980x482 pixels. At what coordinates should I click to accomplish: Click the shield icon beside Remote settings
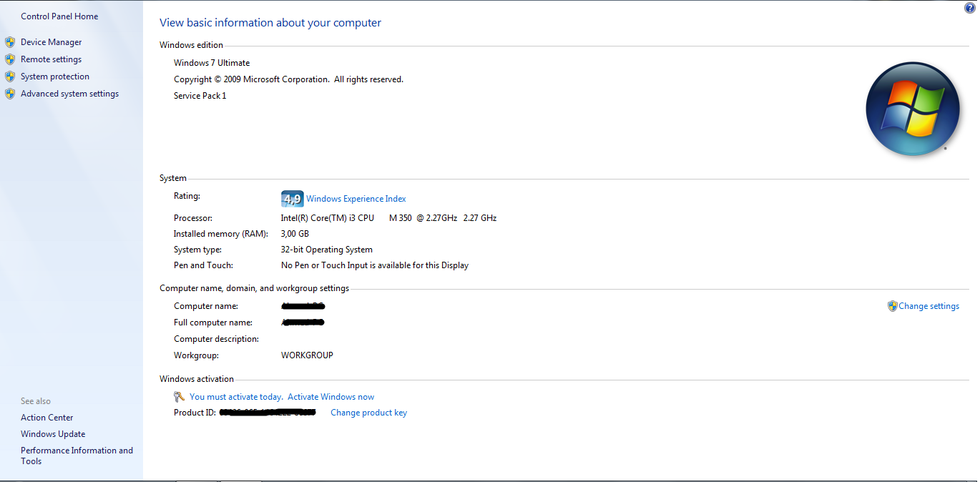coord(10,59)
